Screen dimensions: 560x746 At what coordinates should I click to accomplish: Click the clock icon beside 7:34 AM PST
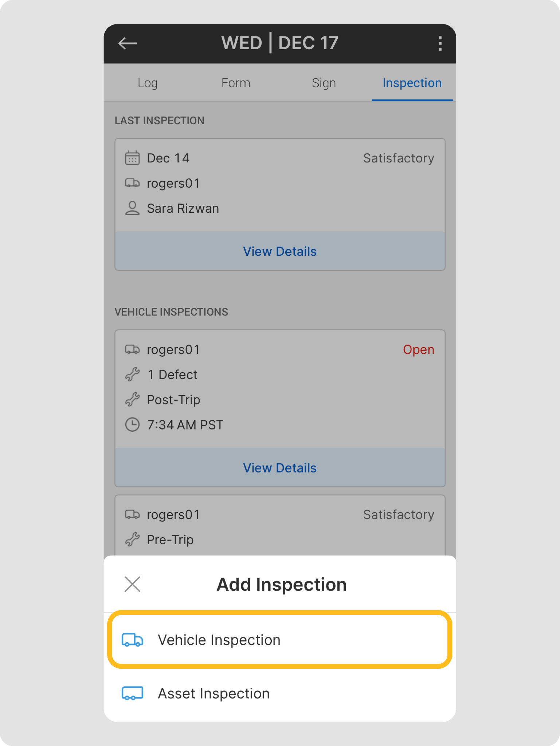(132, 425)
